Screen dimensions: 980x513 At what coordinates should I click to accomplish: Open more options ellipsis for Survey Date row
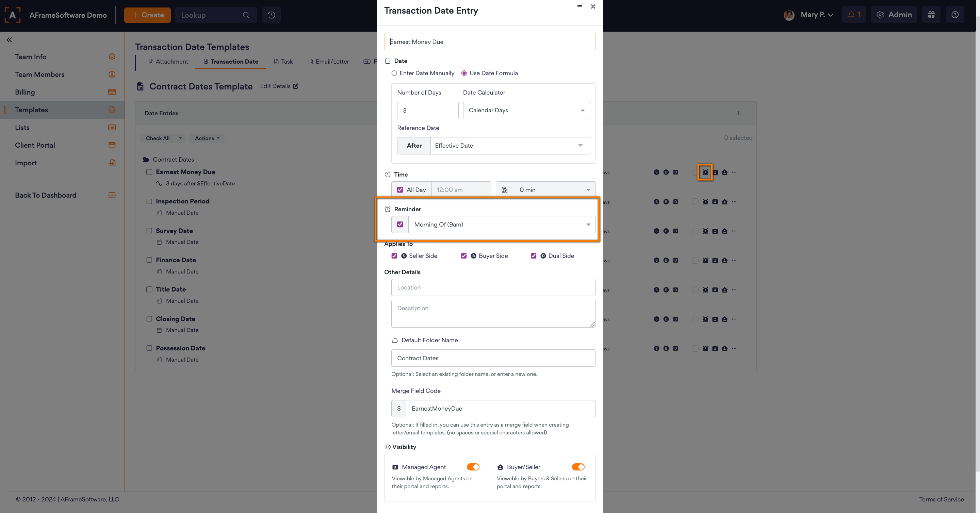pos(734,231)
